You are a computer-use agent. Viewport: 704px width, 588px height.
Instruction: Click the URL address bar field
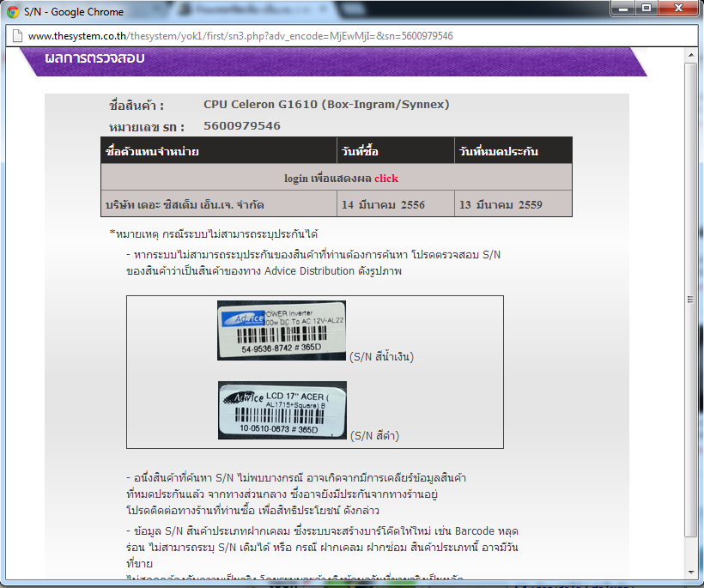351,36
